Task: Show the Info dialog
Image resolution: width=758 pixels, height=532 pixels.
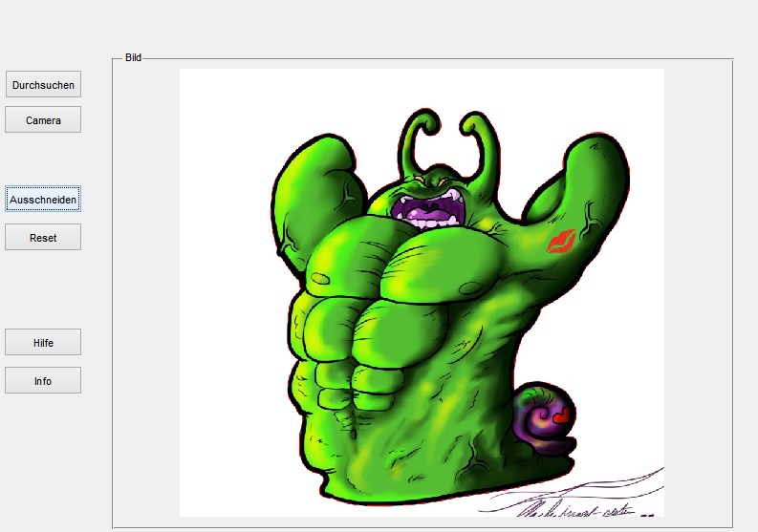Action: pos(43,381)
